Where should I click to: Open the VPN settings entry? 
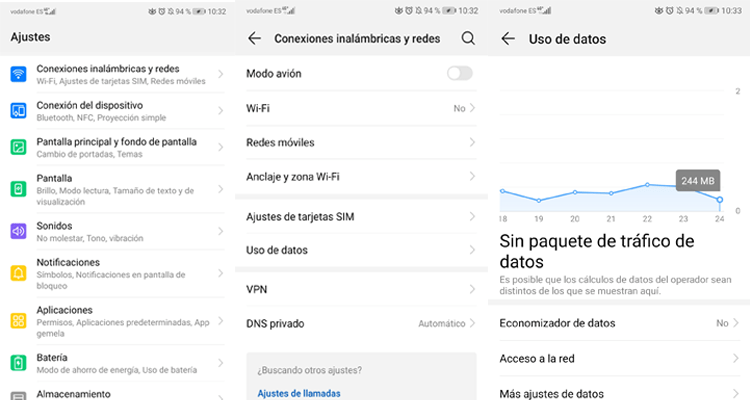(361, 289)
